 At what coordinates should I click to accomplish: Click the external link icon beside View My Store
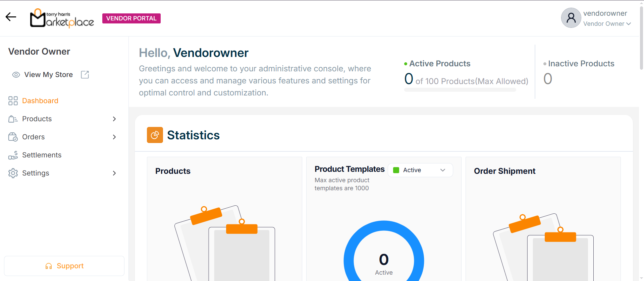click(x=85, y=75)
